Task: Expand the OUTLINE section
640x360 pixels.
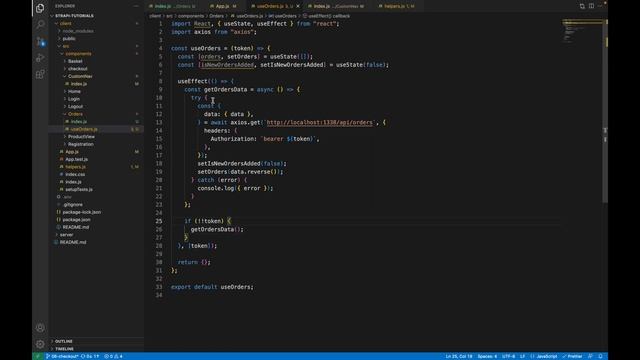Action: (64, 341)
